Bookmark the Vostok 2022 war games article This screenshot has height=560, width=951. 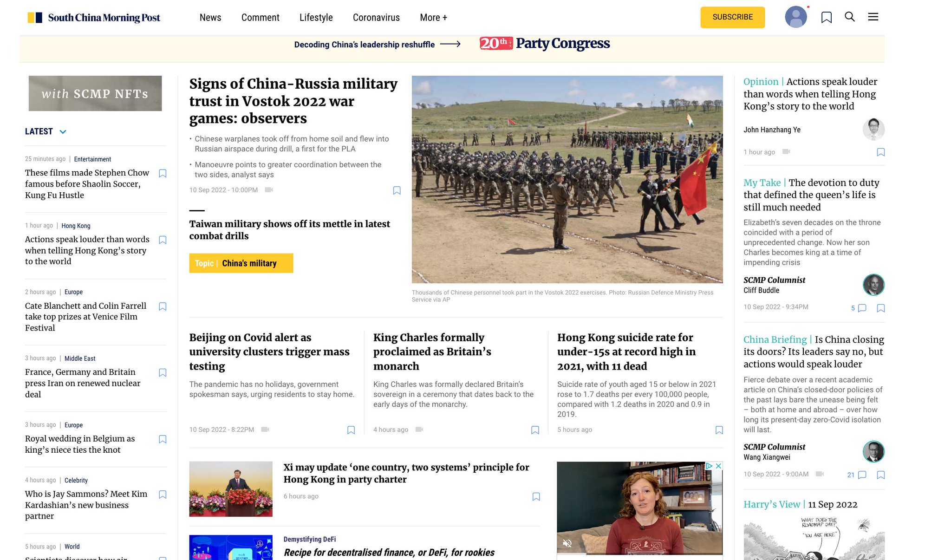pyautogui.click(x=397, y=190)
